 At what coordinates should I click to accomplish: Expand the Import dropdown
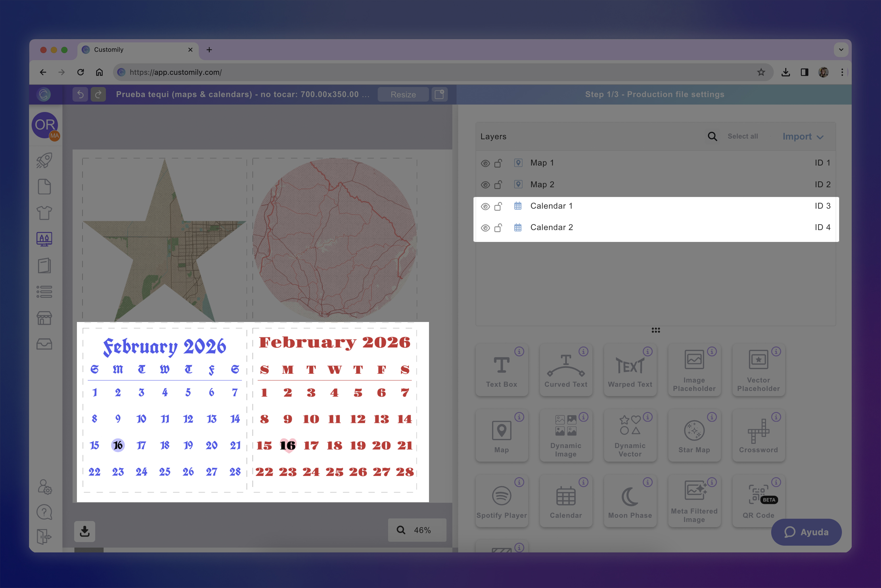tap(802, 137)
